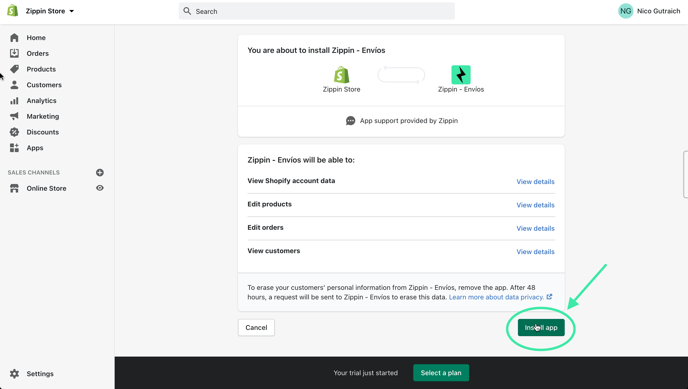
Task: Open Online Store in the sidebar
Action: point(46,188)
